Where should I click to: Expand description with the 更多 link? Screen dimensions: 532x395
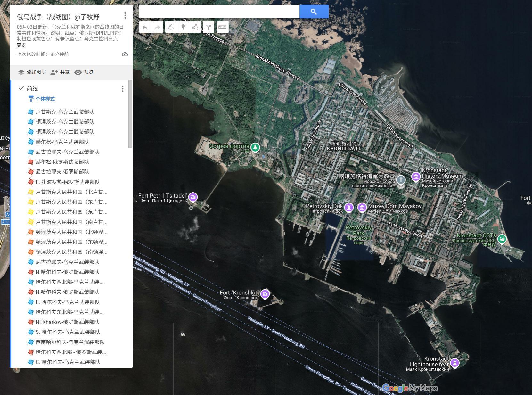point(21,45)
